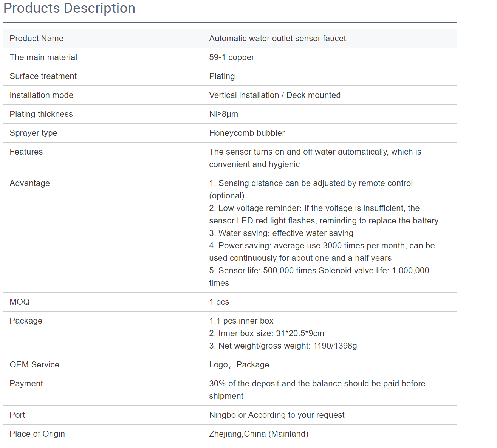
Task: Click the Advantage row label
Action: (x=30, y=183)
